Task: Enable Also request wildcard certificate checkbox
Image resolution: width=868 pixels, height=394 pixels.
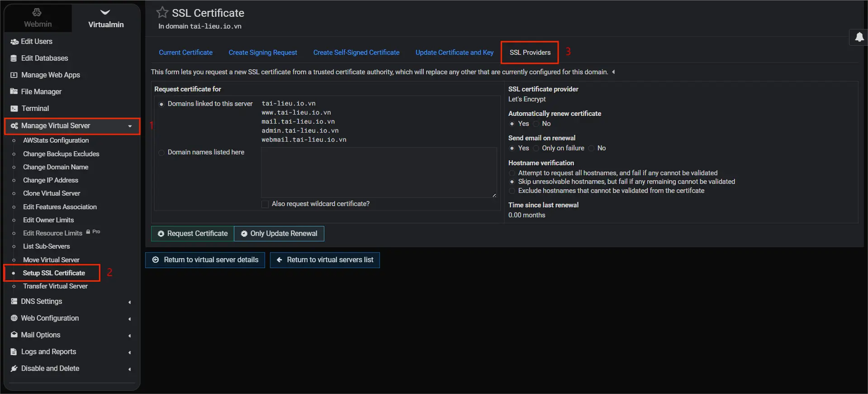Action: click(x=265, y=204)
